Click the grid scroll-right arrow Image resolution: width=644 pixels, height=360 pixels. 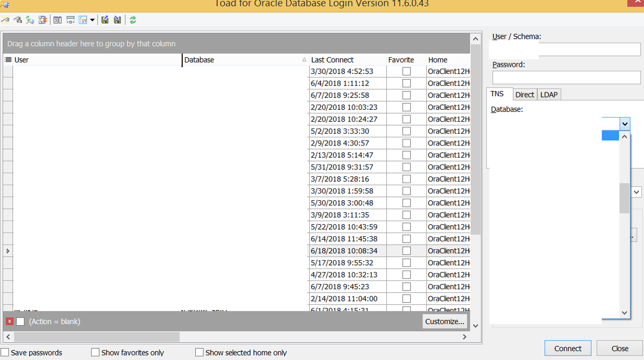464,337
